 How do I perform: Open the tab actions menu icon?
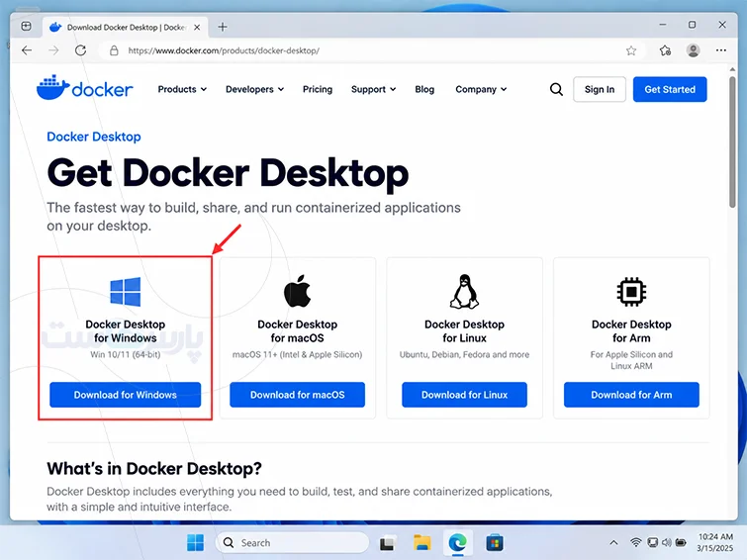26,26
